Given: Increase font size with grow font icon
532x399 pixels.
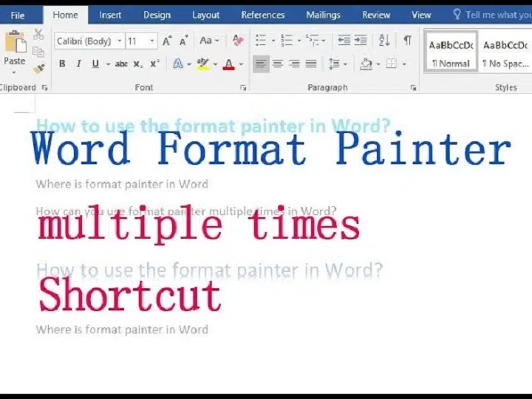Looking at the screenshot, I should (167, 41).
